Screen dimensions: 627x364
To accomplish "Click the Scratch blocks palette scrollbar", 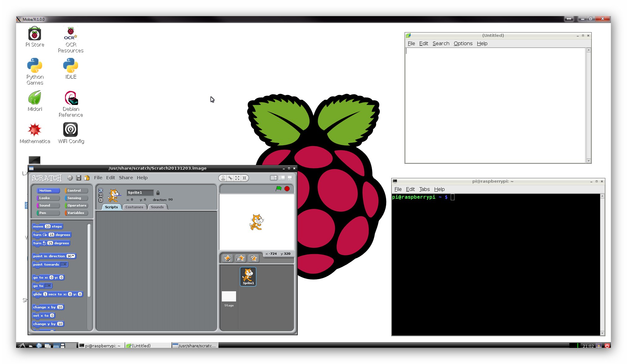I will (89, 260).
